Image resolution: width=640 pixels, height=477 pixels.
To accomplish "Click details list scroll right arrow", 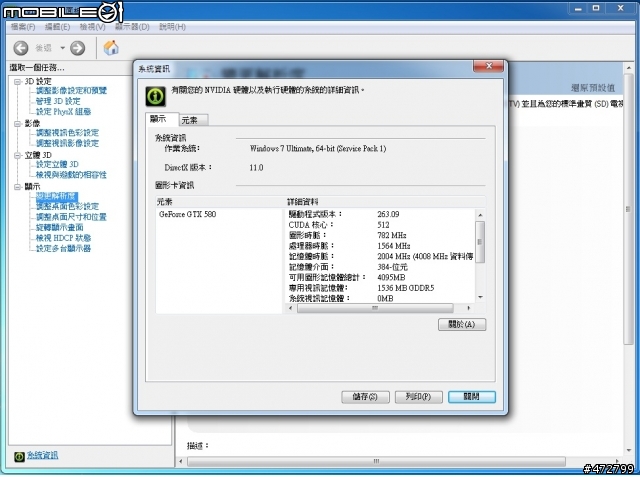I will 469,308.
